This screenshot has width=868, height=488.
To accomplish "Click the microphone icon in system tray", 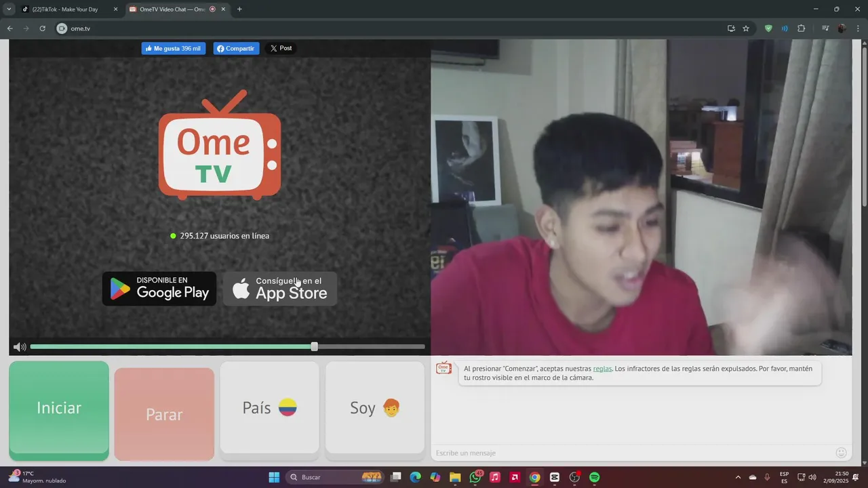I will [x=768, y=477].
